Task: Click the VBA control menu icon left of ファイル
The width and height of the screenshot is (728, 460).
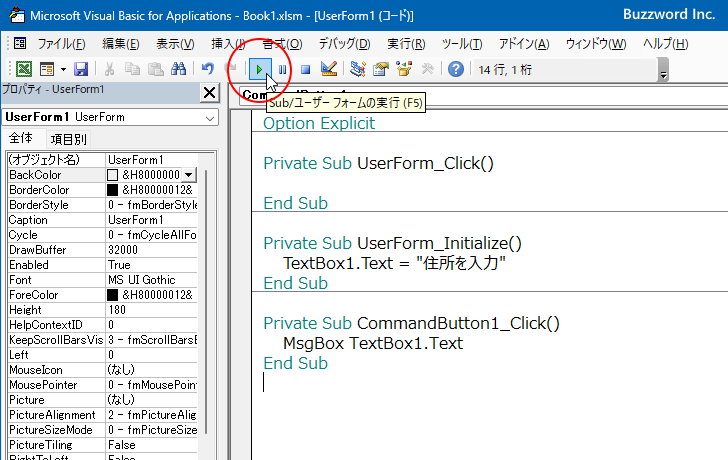Action: [20, 44]
